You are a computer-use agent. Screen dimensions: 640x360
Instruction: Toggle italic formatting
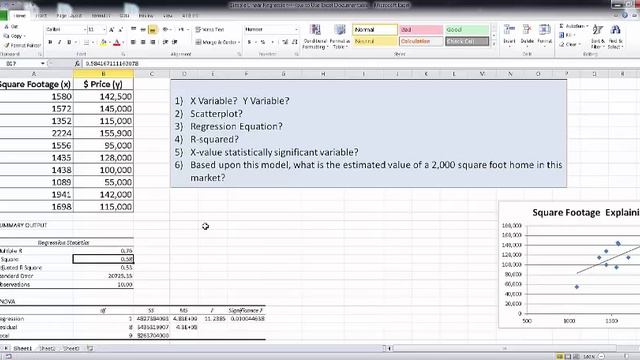(60, 42)
